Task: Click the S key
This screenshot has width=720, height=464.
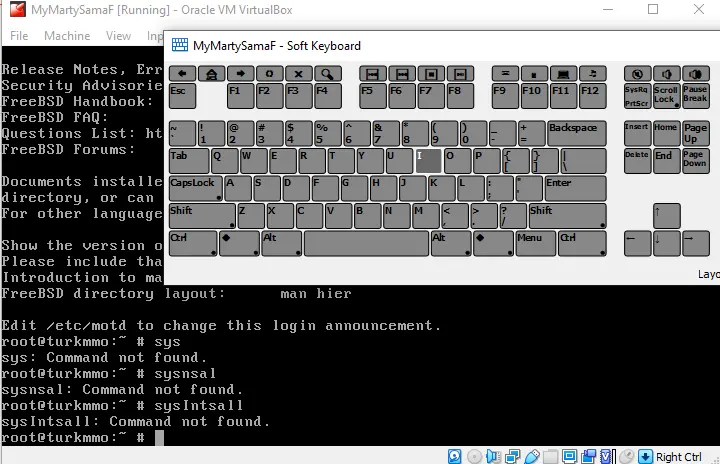Action: point(267,188)
